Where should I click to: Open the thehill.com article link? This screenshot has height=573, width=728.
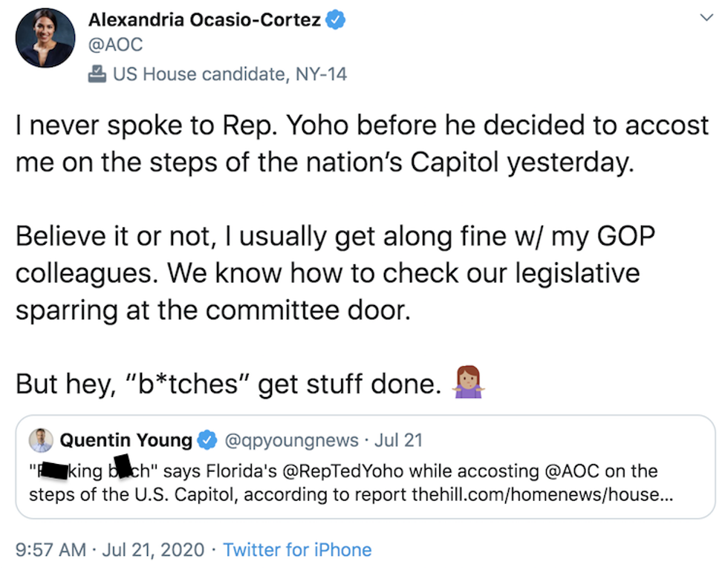click(543, 494)
